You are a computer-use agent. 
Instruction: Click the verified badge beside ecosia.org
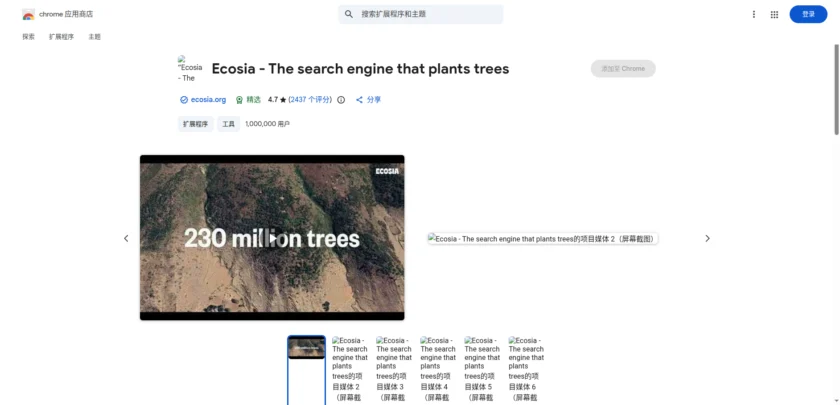pyautogui.click(x=184, y=100)
